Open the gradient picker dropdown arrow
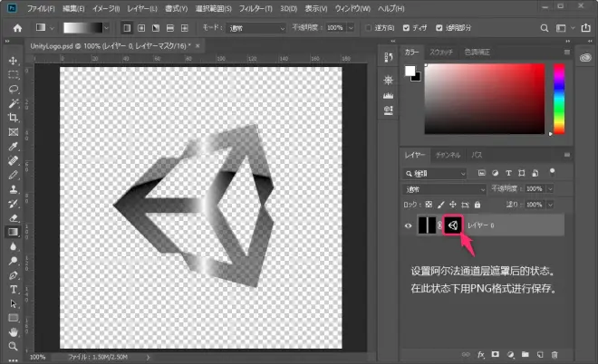 tap(106, 28)
